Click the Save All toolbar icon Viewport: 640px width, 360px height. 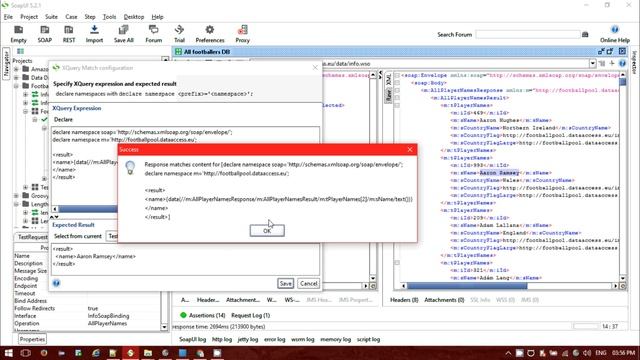[123, 30]
